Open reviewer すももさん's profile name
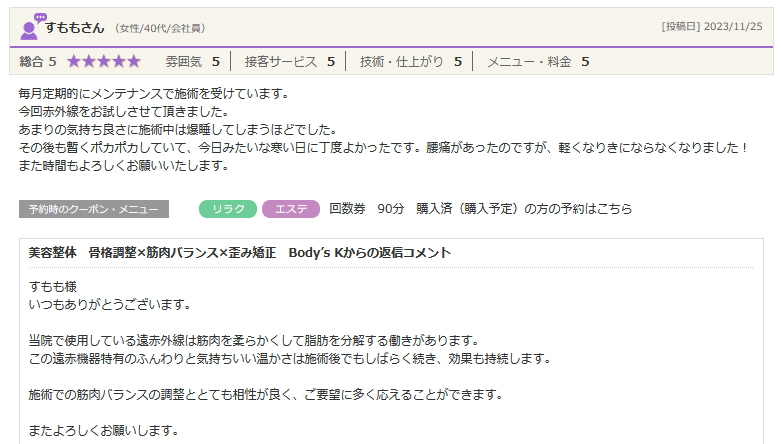The image size is (781, 444). tap(75, 26)
